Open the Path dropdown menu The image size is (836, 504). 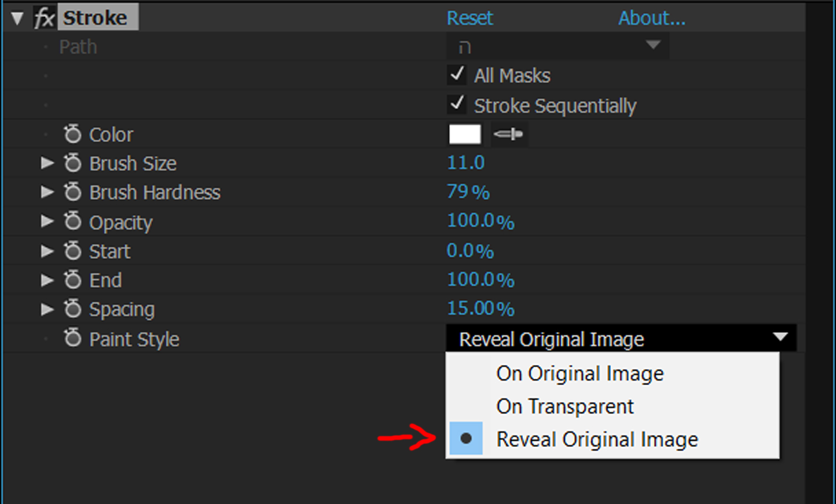557,46
